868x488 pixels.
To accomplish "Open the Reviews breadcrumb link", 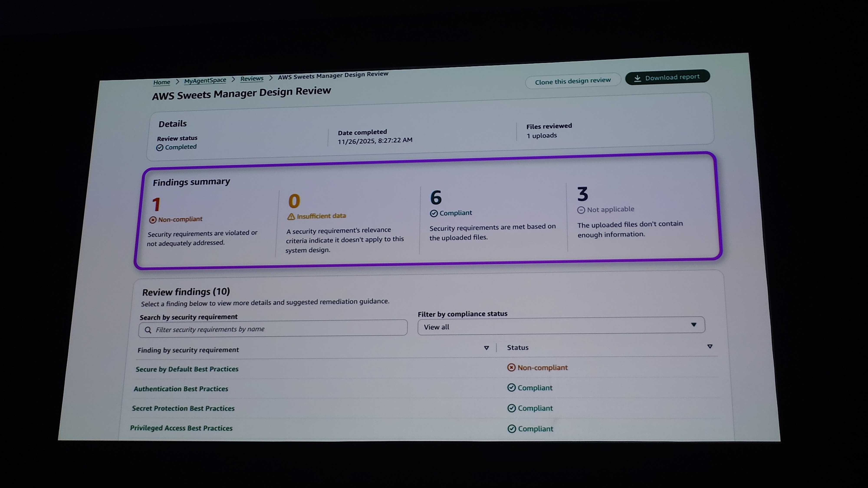I will click(252, 79).
